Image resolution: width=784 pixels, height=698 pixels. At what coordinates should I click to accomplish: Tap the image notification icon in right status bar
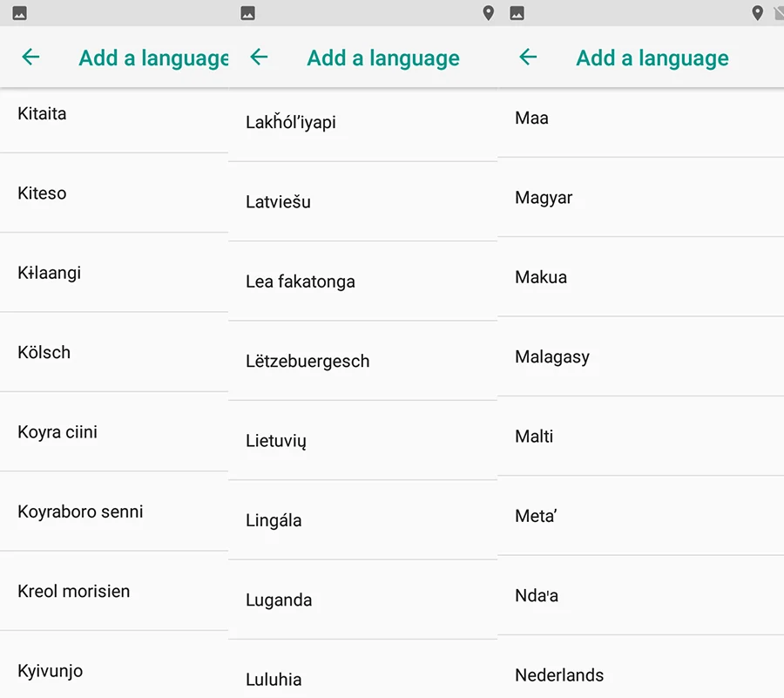point(517,13)
